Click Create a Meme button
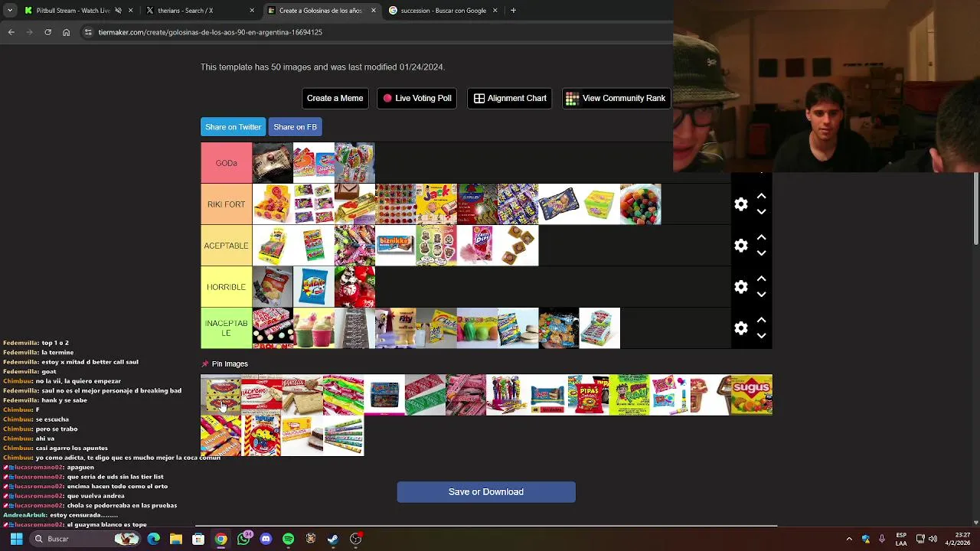Image resolution: width=980 pixels, height=551 pixels. pos(335,98)
